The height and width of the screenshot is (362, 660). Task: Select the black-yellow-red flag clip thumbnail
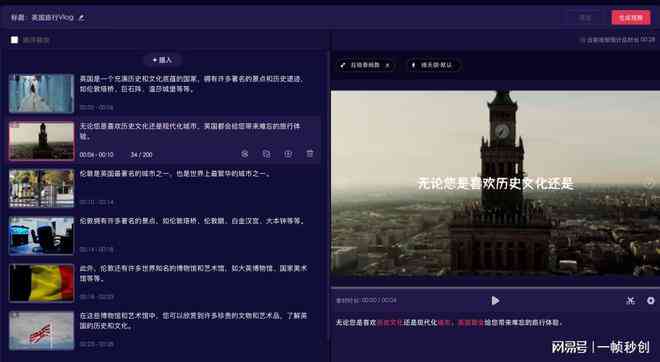tap(41, 283)
